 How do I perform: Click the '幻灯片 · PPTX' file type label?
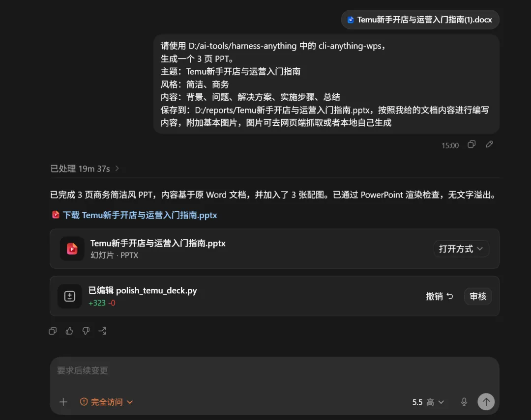[115, 255]
